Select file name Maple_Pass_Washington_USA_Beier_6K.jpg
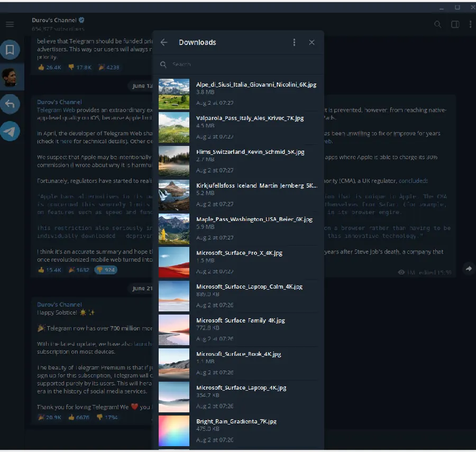Screen dimensions: 476x452 pos(254,219)
